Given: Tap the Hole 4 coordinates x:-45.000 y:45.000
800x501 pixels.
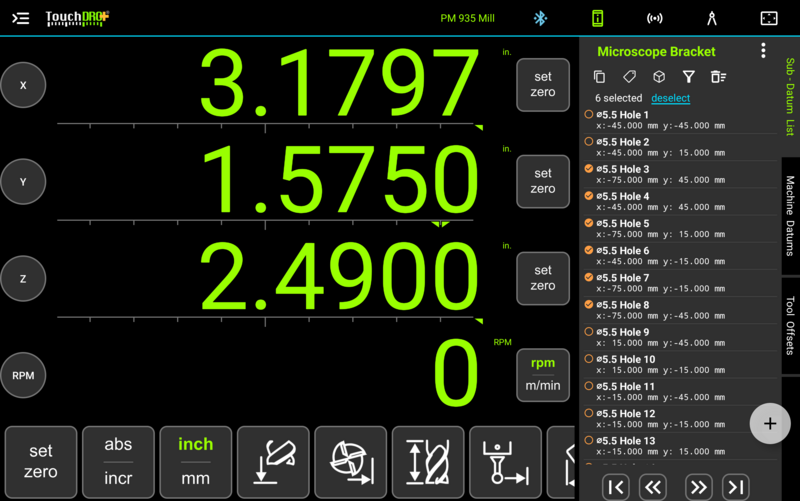Looking at the screenshot, I should [x=660, y=207].
